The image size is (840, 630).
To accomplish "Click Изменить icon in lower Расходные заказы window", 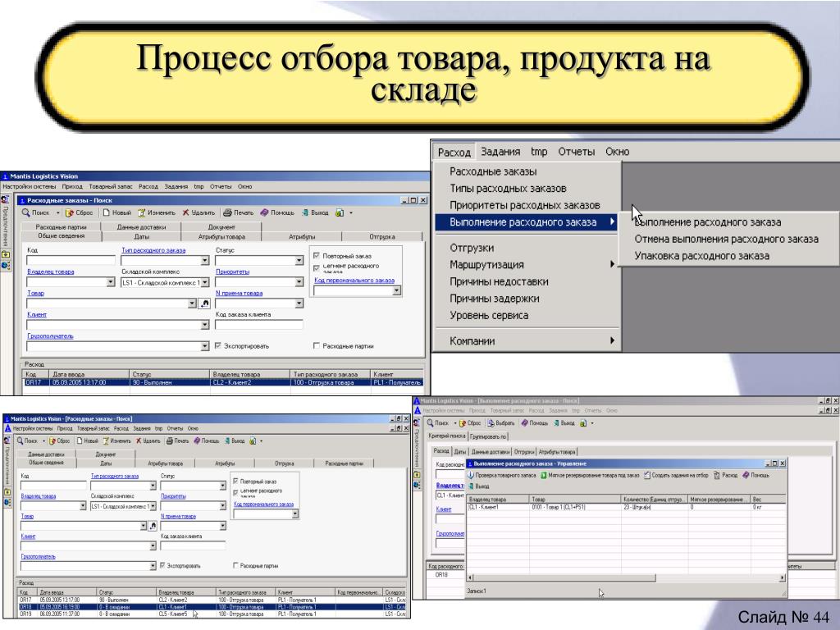I will point(106,441).
